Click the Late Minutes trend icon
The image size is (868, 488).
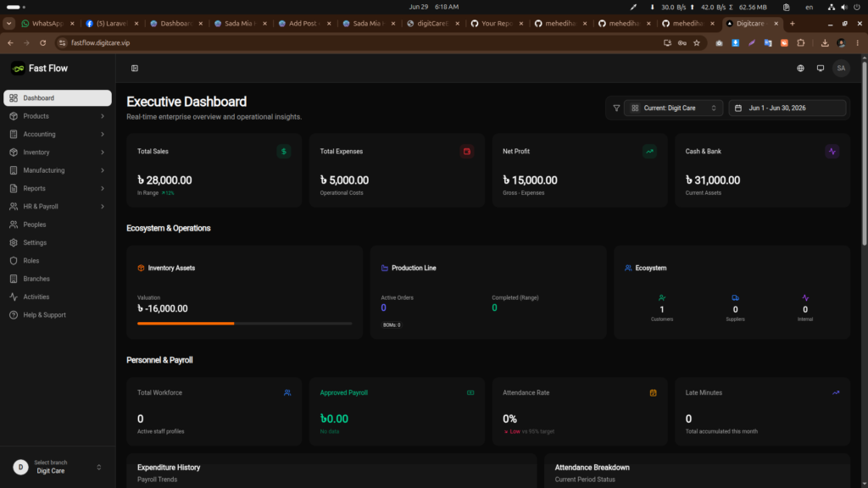836,393
